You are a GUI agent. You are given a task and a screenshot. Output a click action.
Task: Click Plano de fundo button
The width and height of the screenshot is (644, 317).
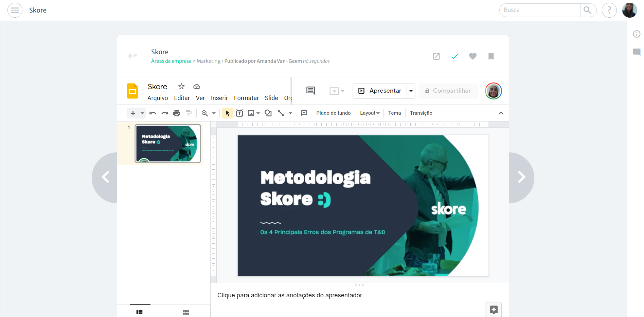click(x=334, y=113)
